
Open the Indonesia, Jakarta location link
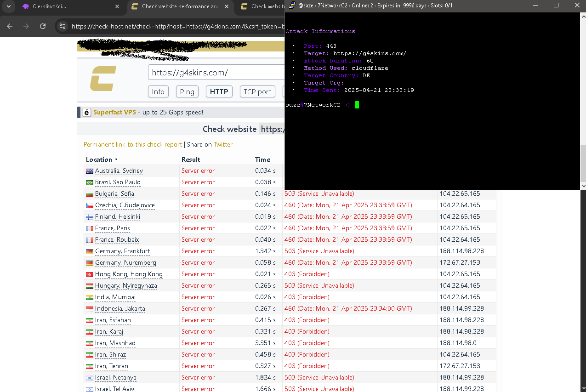tap(120, 308)
